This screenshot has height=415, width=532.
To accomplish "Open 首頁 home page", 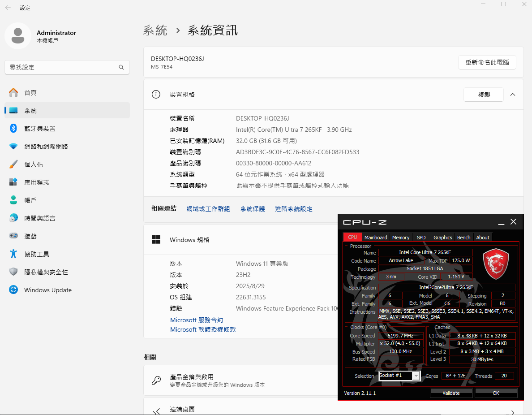I will click(x=67, y=93).
